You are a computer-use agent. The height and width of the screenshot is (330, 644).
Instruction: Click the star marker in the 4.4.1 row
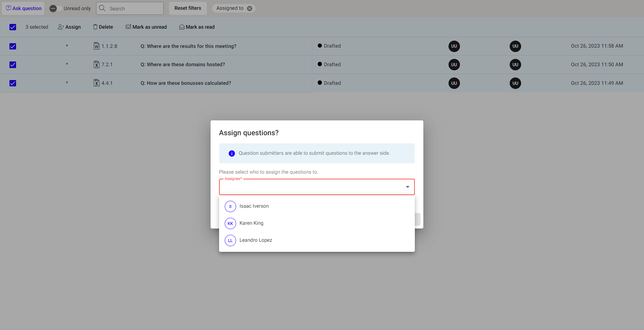[67, 83]
